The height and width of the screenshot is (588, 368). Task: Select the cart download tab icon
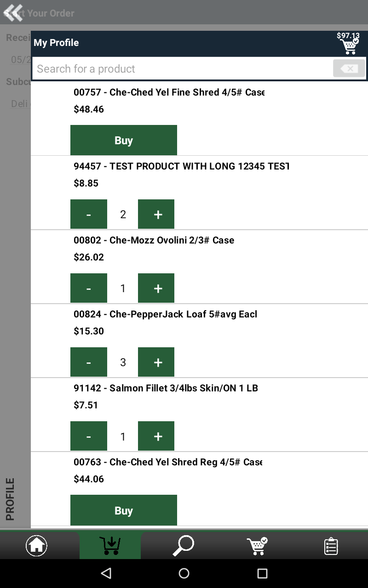pos(110,546)
